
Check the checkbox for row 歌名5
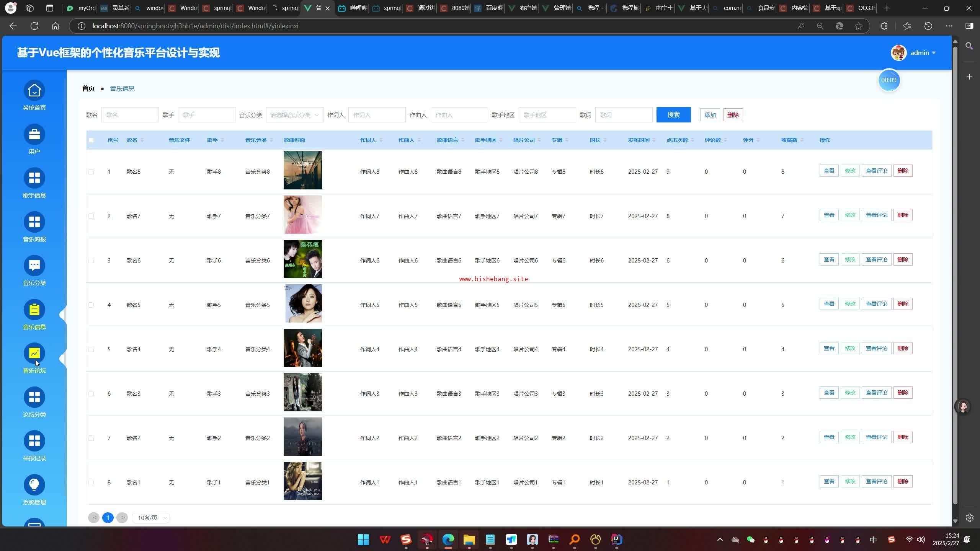91,305
